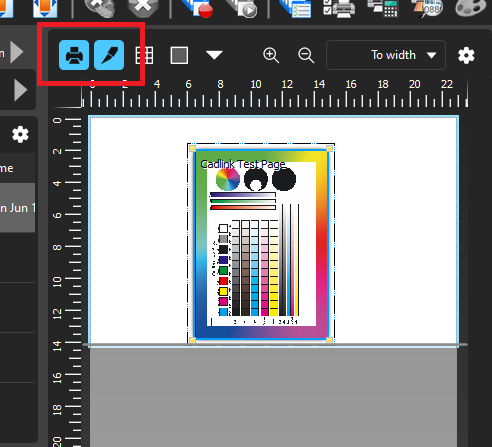Click the gray X cancel icon
The height and width of the screenshot is (447, 492).
point(143,8)
